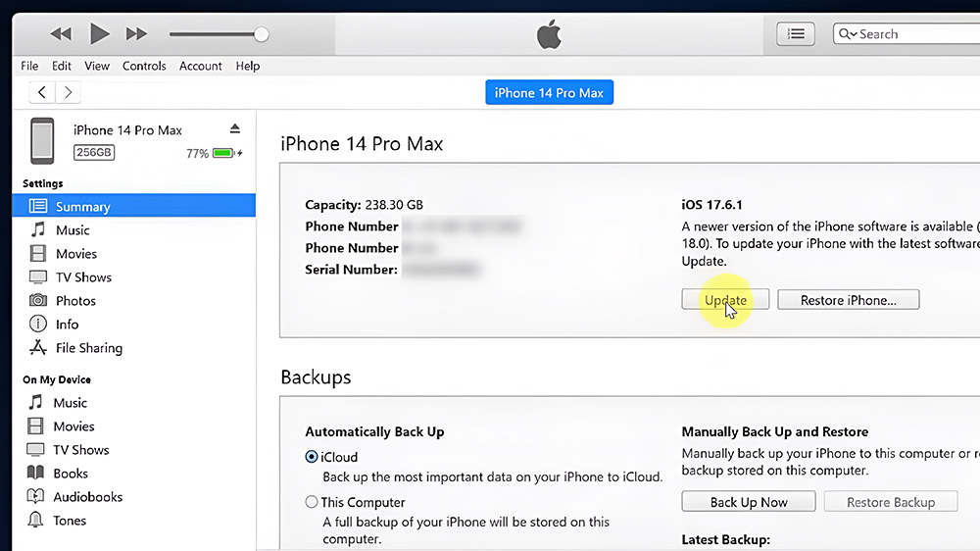Click the Capacity 238.30 GB text
980x551 pixels.
[x=364, y=205]
